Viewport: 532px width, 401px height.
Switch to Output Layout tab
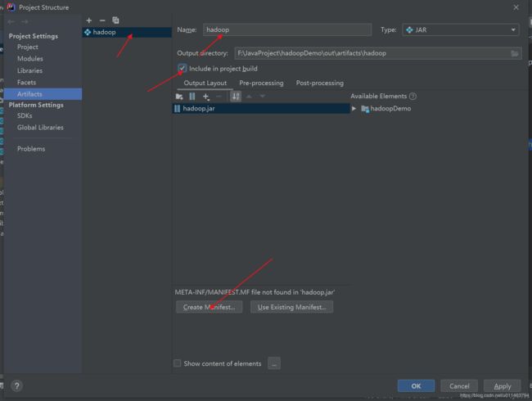tap(205, 83)
